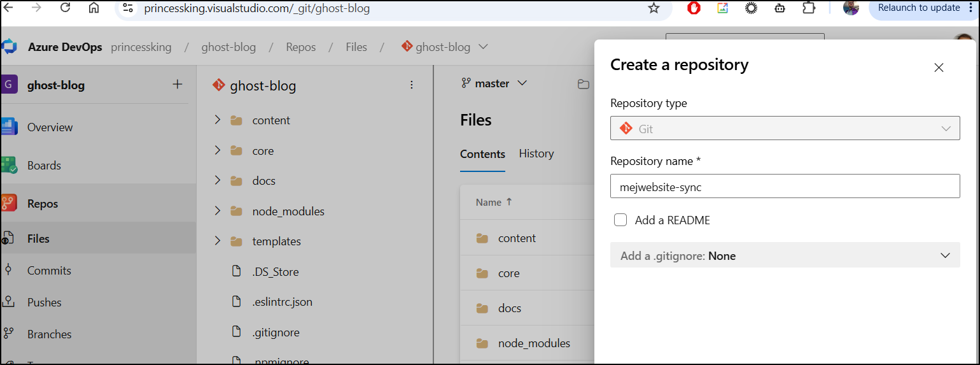Viewport: 980px width, 365px height.
Task: Click the Commits sidebar icon
Action: click(8, 269)
